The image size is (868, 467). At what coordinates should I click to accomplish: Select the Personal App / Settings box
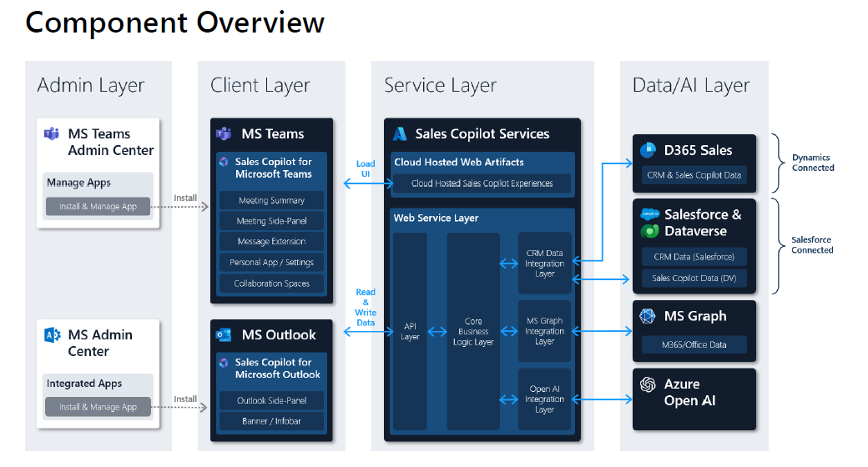coord(271,263)
